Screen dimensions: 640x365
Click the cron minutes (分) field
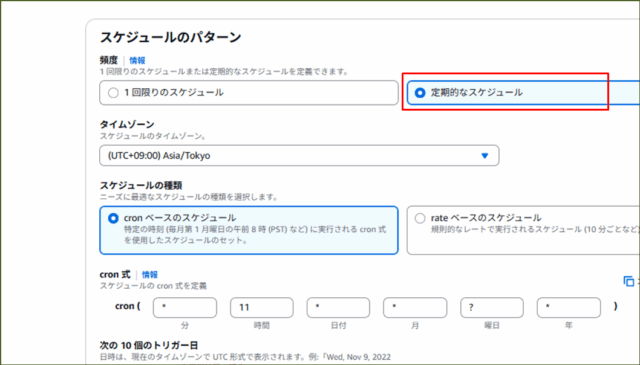coord(185,307)
